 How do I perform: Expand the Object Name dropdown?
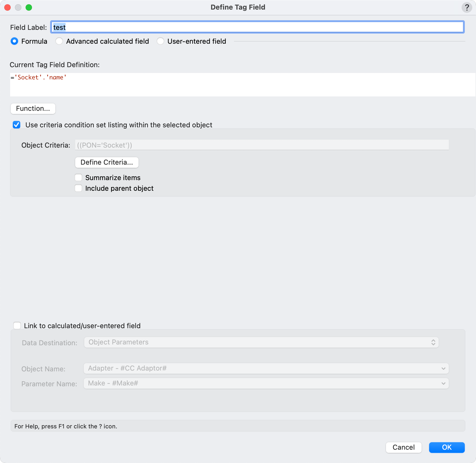coord(266,368)
